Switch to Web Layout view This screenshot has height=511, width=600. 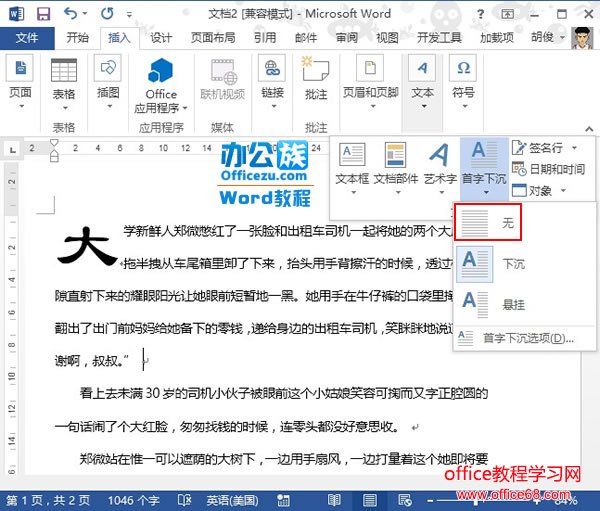pyautogui.click(x=405, y=500)
